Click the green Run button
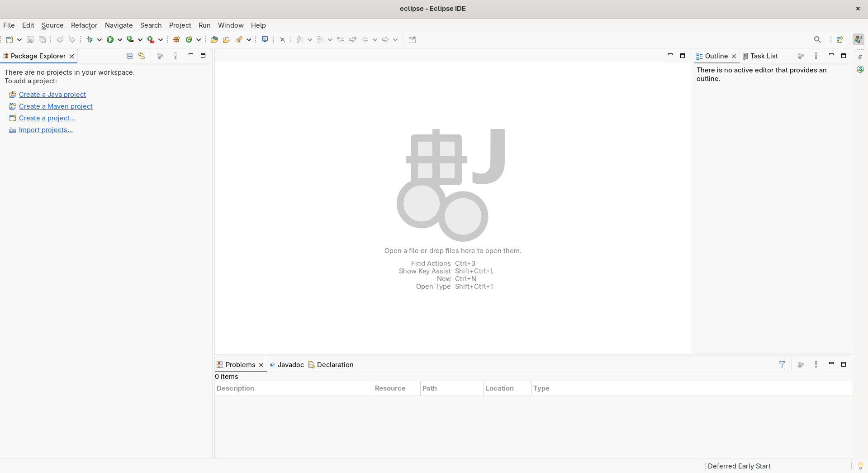 pos(110,40)
